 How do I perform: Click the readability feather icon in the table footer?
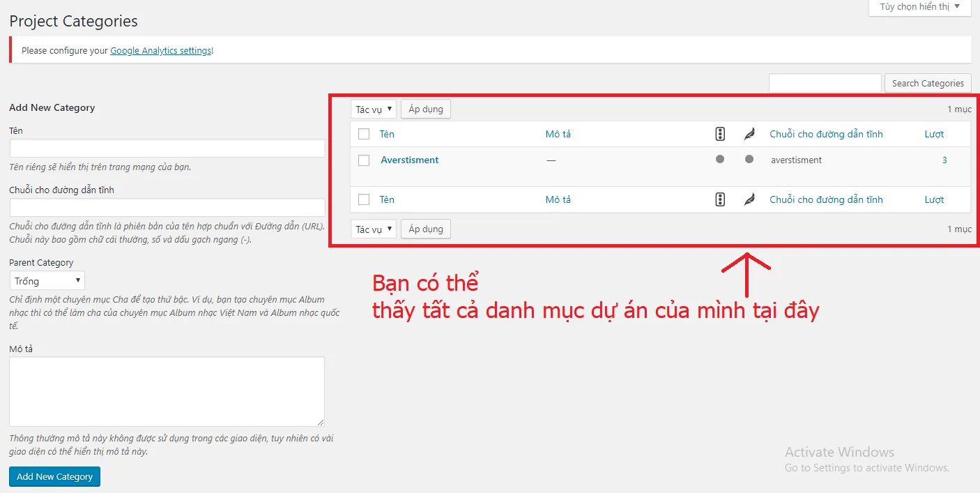(x=749, y=199)
